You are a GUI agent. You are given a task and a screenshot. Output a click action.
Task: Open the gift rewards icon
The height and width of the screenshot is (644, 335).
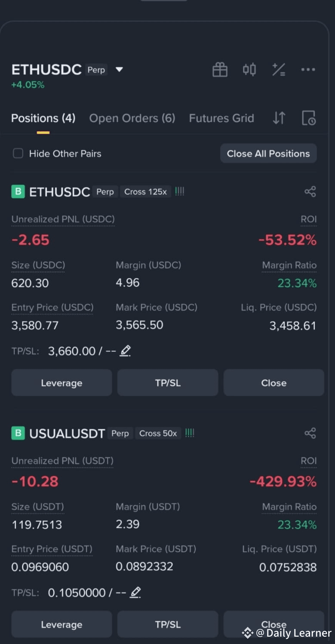click(220, 69)
